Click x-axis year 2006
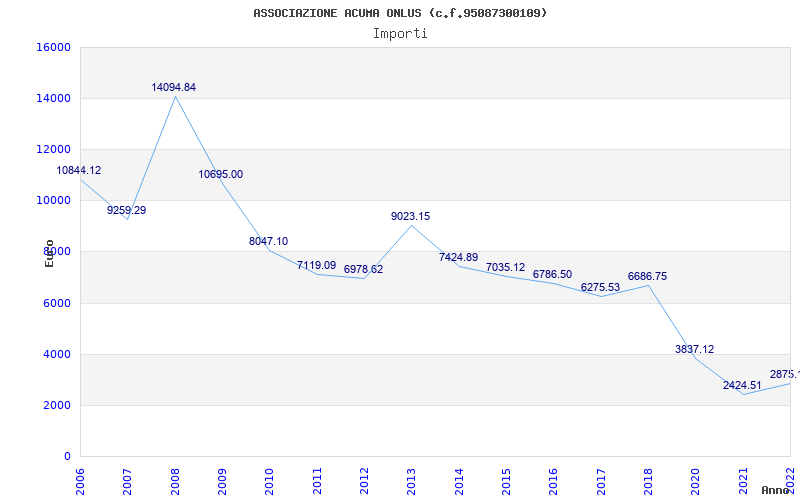This screenshot has width=800, height=500. tap(81, 481)
